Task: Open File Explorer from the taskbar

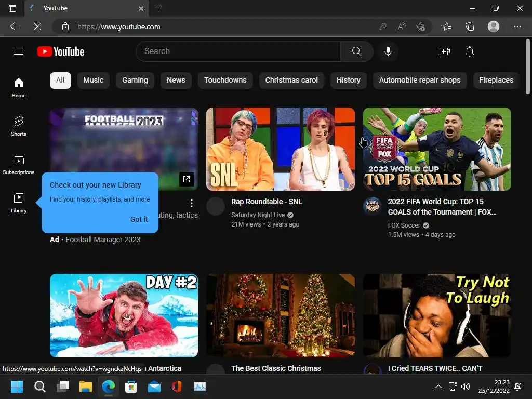Action: [86, 387]
